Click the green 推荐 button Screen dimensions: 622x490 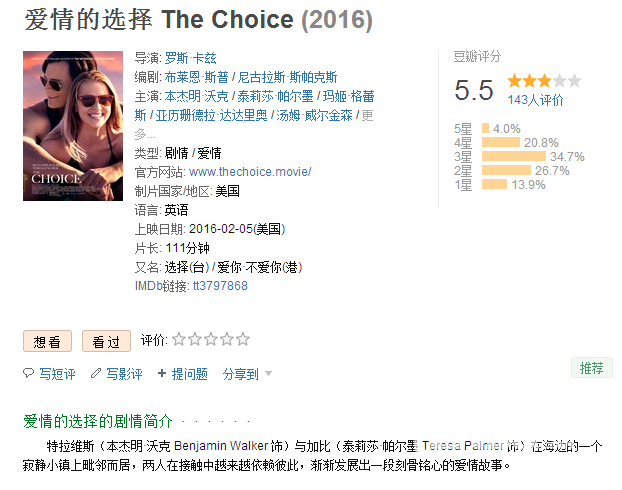coord(591,368)
